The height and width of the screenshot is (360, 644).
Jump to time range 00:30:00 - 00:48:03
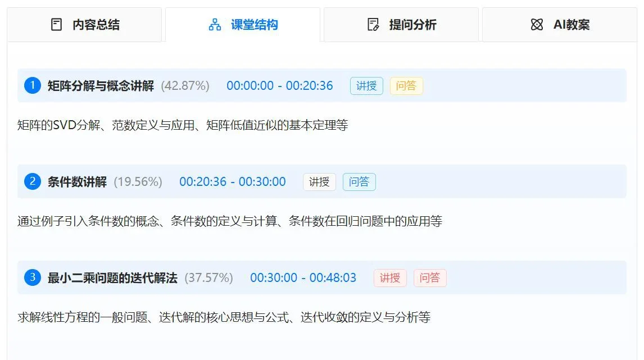[x=303, y=278]
